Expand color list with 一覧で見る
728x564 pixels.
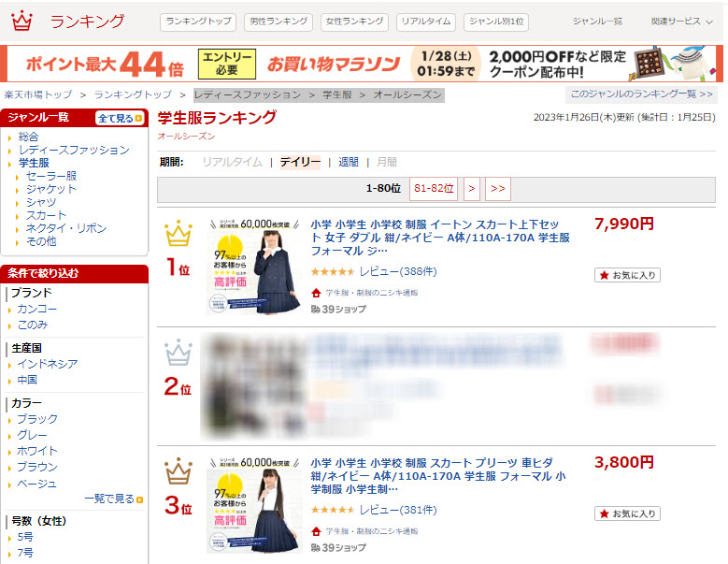tap(114, 499)
